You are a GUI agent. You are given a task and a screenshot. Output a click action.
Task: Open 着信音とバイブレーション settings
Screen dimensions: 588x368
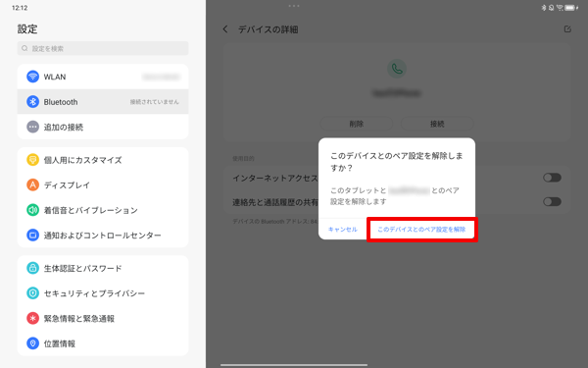pyautogui.click(x=103, y=210)
